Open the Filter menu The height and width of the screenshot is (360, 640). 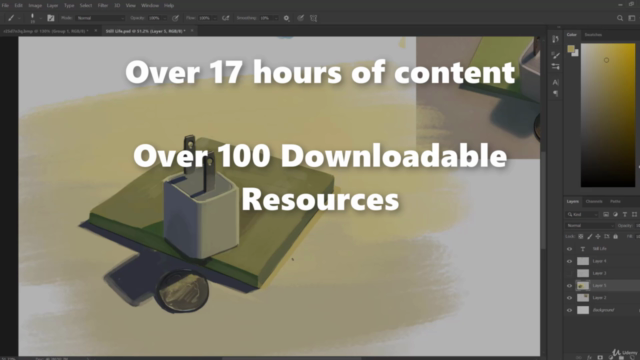[x=103, y=5]
